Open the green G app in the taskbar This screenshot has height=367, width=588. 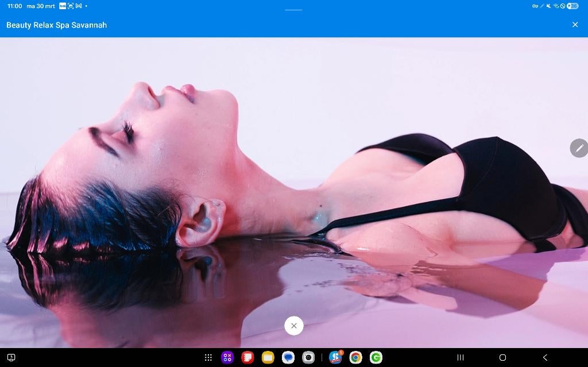click(376, 358)
